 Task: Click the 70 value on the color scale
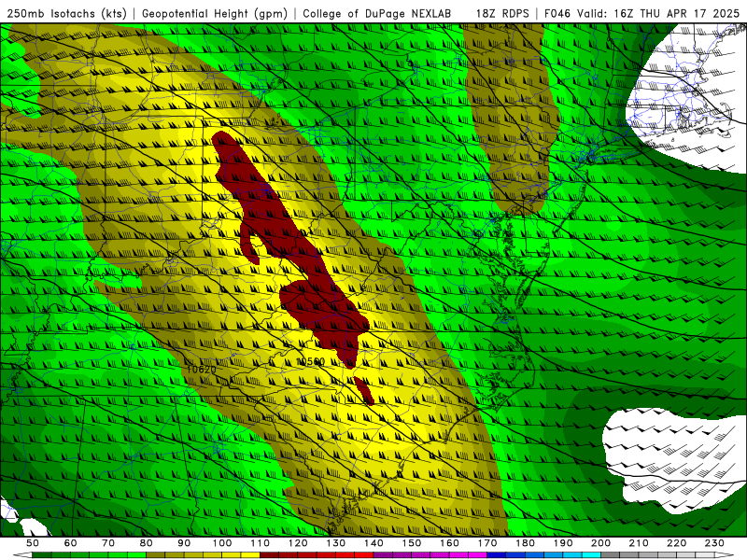point(108,543)
